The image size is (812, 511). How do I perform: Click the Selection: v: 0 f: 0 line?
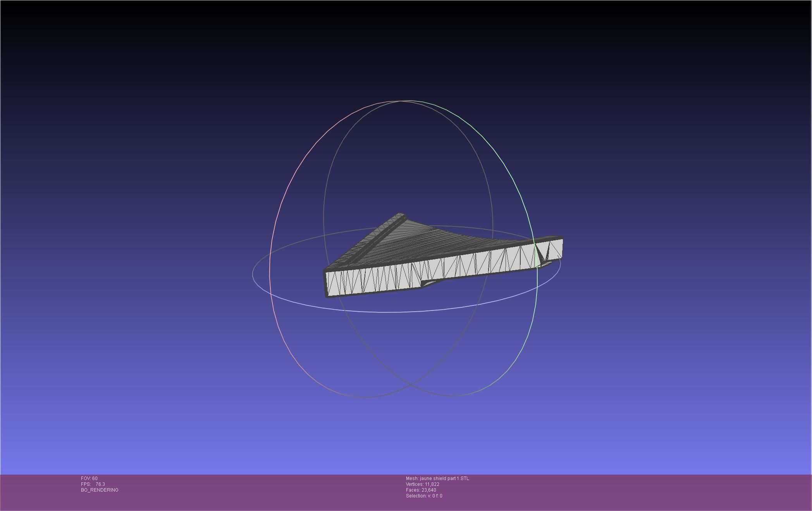(x=424, y=496)
